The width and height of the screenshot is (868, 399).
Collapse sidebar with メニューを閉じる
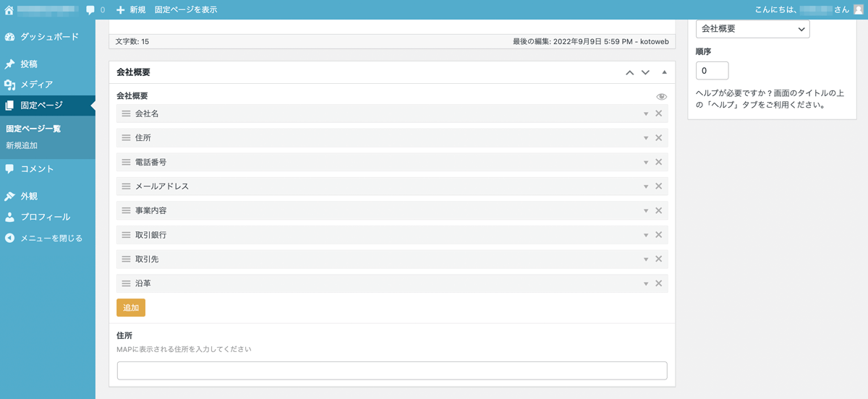point(51,238)
